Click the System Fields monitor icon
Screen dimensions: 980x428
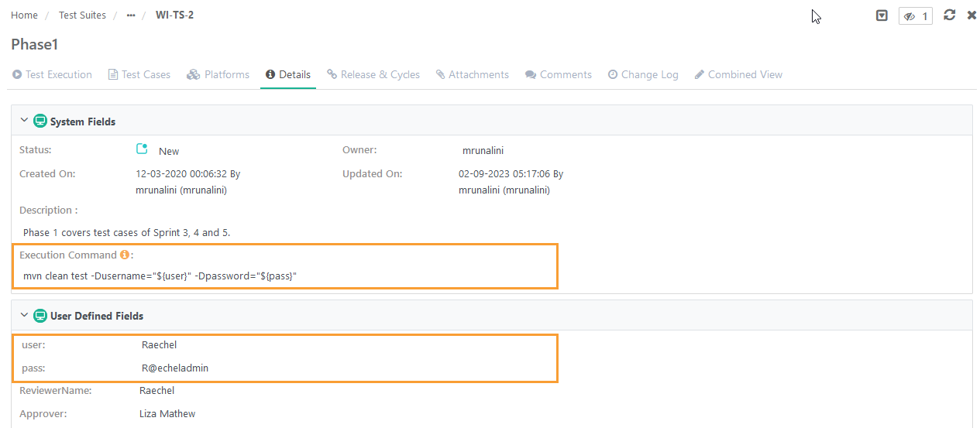pos(40,122)
